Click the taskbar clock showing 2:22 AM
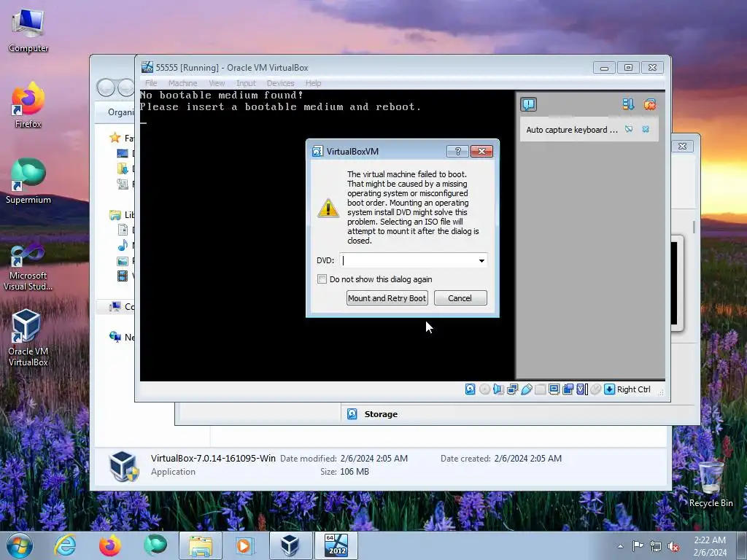The width and height of the screenshot is (747, 560). coord(710,546)
